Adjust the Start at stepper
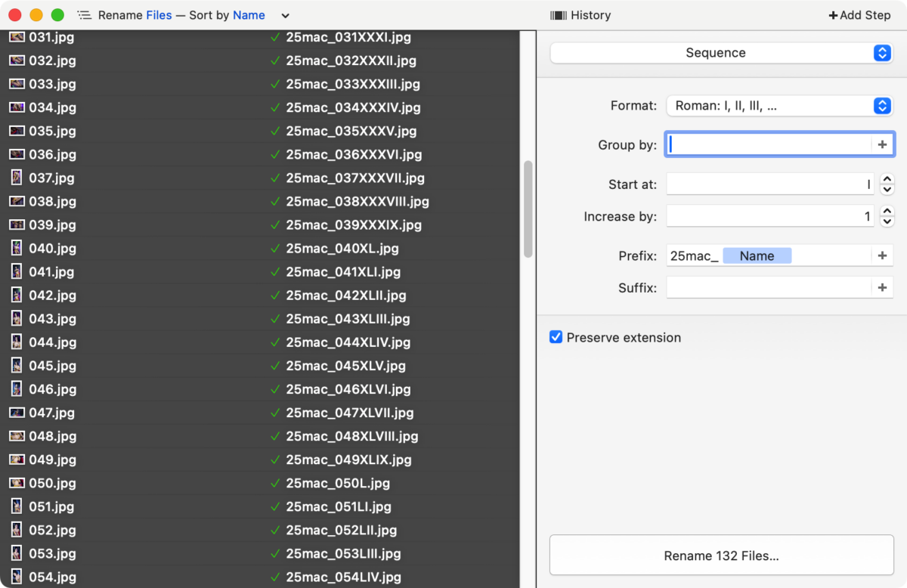907x588 pixels. coord(887,184)
